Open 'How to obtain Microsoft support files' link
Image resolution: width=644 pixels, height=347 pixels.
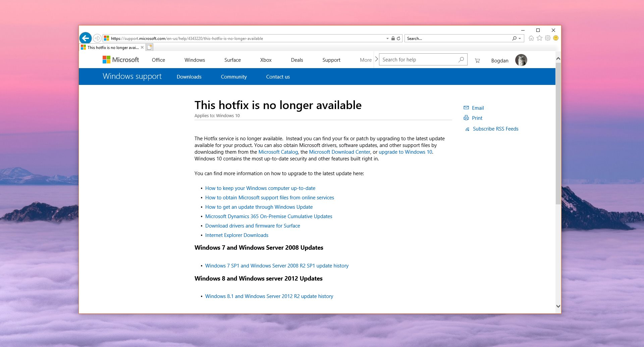tap(270, 198)
